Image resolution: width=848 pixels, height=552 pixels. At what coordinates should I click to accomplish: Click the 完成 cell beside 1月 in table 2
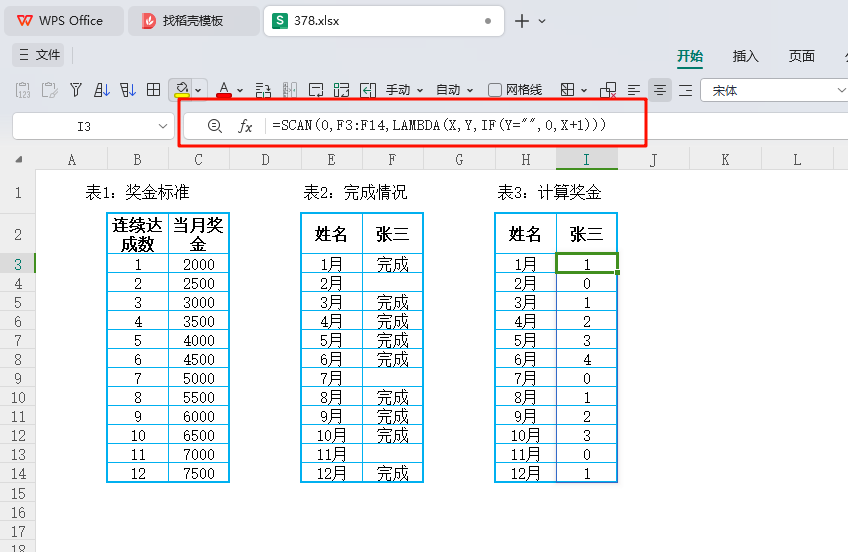pyautogui.click(x=392, y=264)
